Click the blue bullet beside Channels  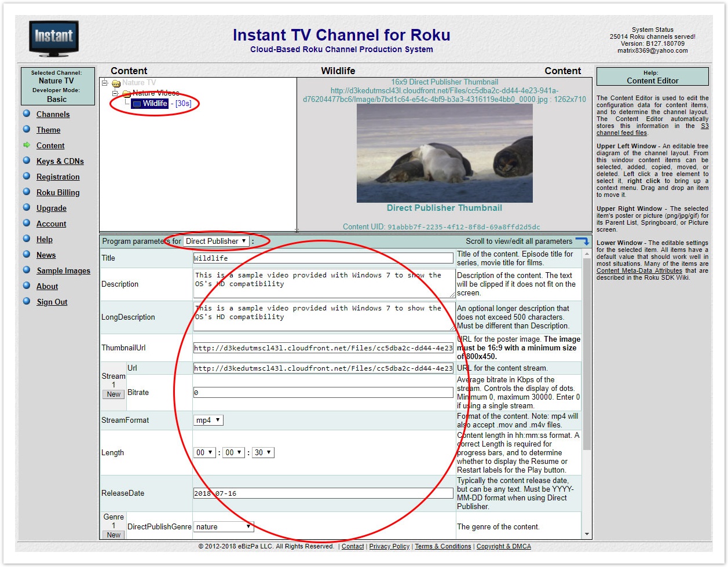pyautogui.click(x=27, y=114)
